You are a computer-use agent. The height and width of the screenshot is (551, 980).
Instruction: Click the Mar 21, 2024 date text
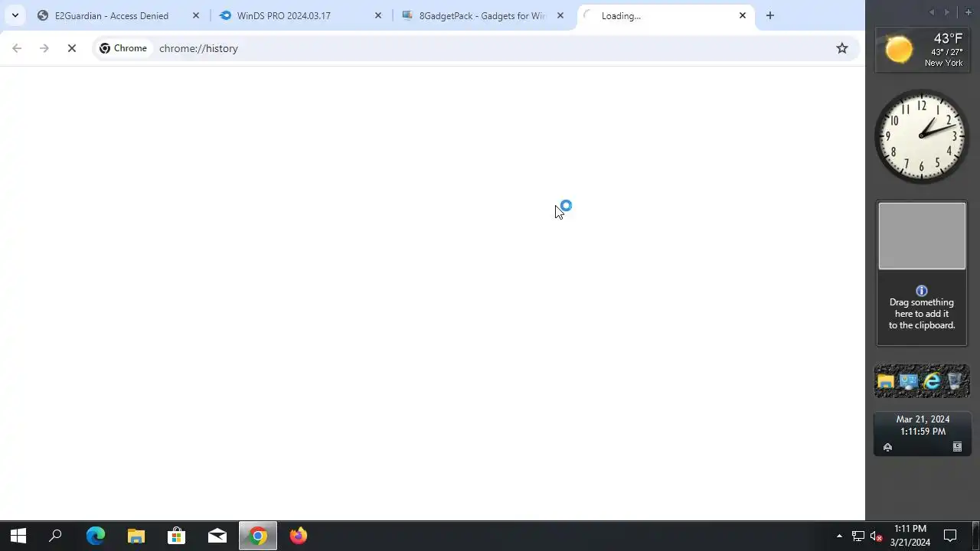tap(923, 419)
